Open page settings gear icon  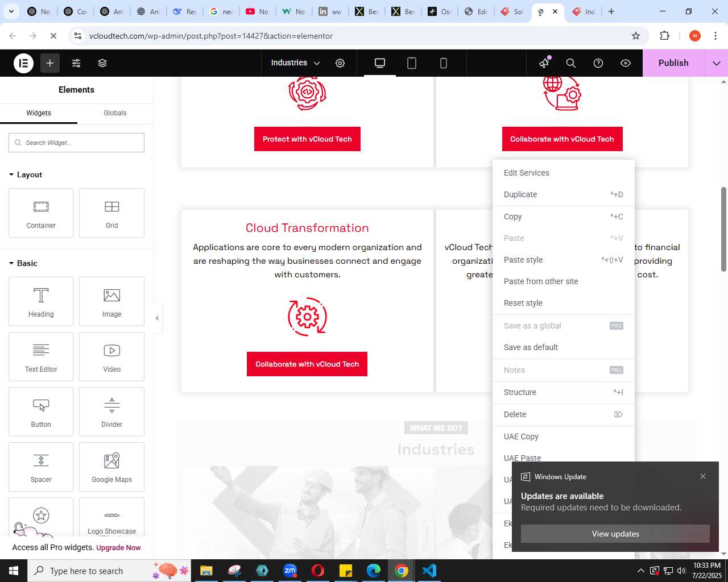[x=340, y=63]
